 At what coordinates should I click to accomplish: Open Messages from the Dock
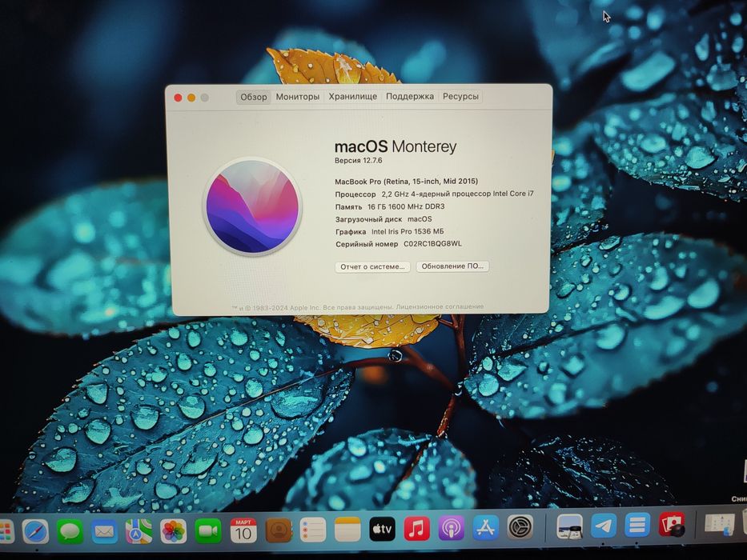point(70,531)
